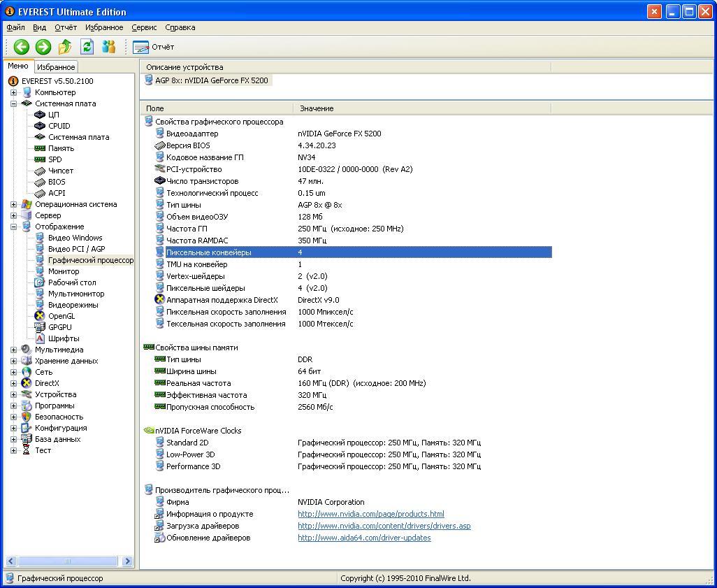This screenshot has height=588, width=717.
Task: Click the refresh icon on the toolbar
Action: (x=85, y=47)
